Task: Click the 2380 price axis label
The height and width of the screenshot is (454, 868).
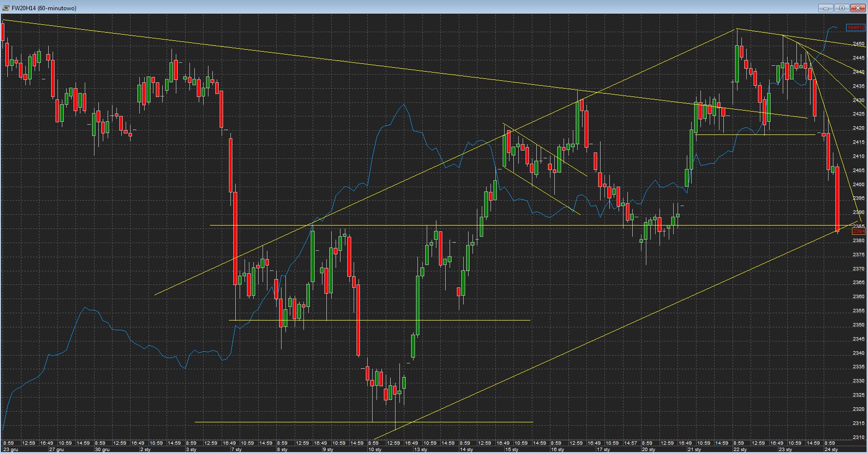Action: (859, 241)
